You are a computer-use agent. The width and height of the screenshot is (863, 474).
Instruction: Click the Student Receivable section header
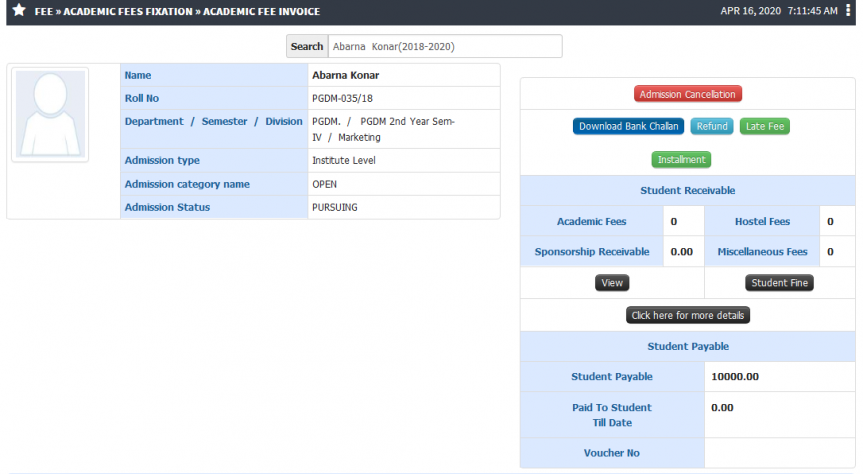pyautogui.click(x=687, y=190)
